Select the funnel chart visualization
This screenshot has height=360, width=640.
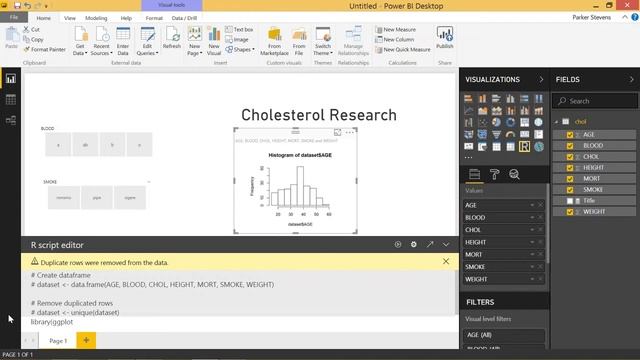(496, 134)
